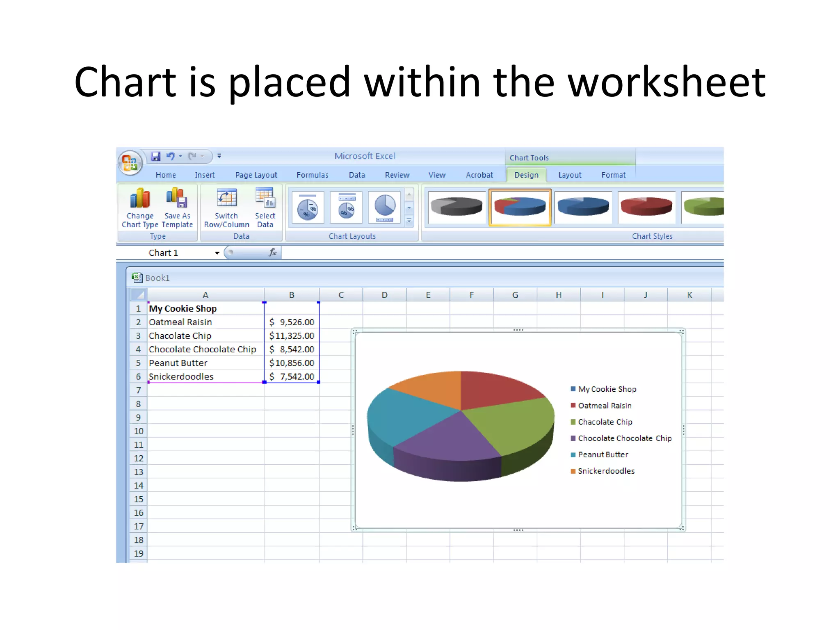Image resolution: width=840 pixels, height=630 pixels.
Task: Select the green pie chart style
Action: pos(703,207)
